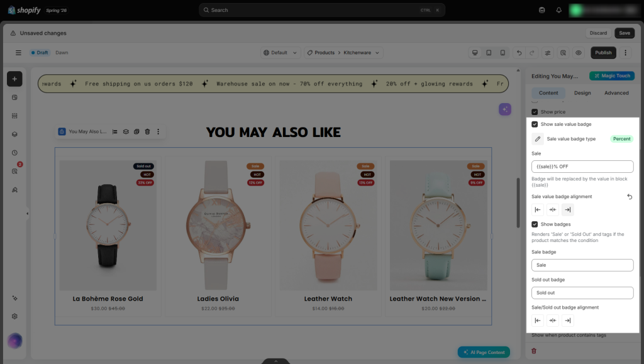Image resolution: width=644 pixels, height=364 pixels.
Task: Click the Sold out badge text field
Action: pos(582,292)
